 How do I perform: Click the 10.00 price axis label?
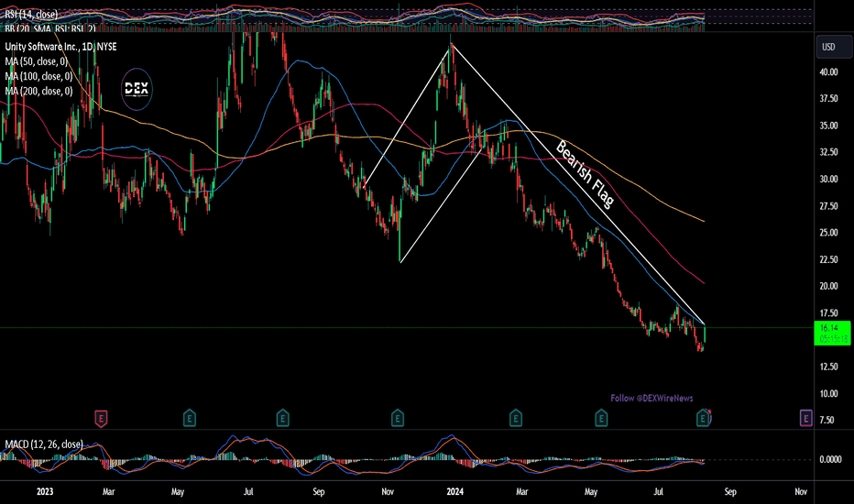(x=828, y=393)
